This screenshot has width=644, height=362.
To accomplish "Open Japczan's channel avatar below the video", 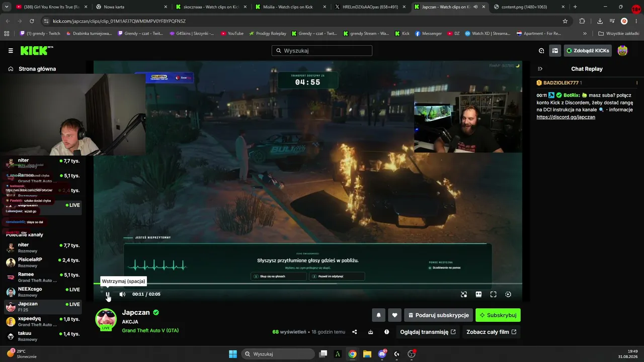I will pos(106,319).
